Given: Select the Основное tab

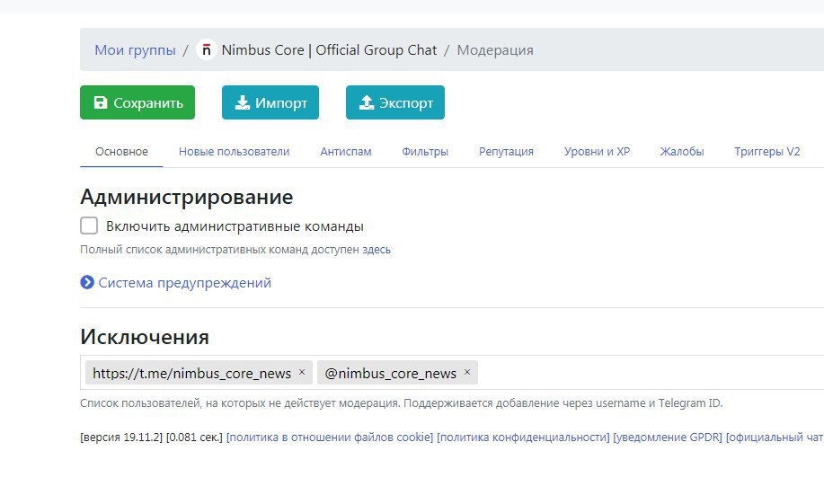Looking at the screenshot, I should [121, 152].
